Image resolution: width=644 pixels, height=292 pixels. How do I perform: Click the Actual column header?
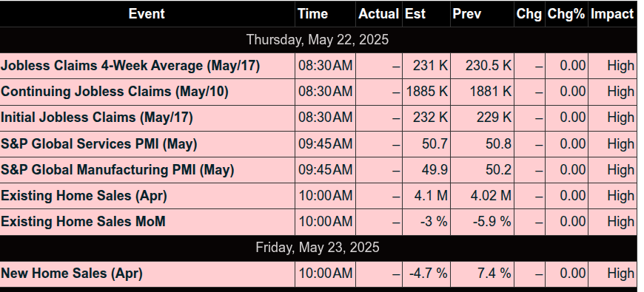[x=379, y=14]
